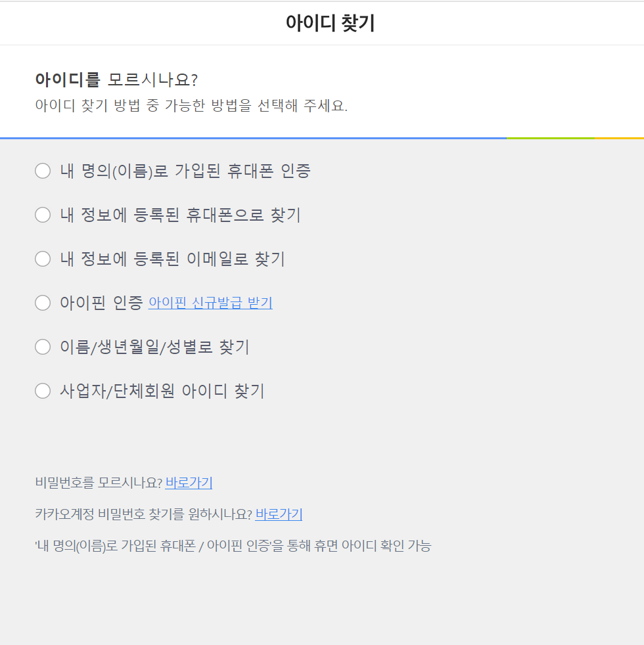The width and height of the screenshot is (644, 645).
Task: Click the note about 휴면 아이디 확인 가능
Action: click(x=233, y=546)
